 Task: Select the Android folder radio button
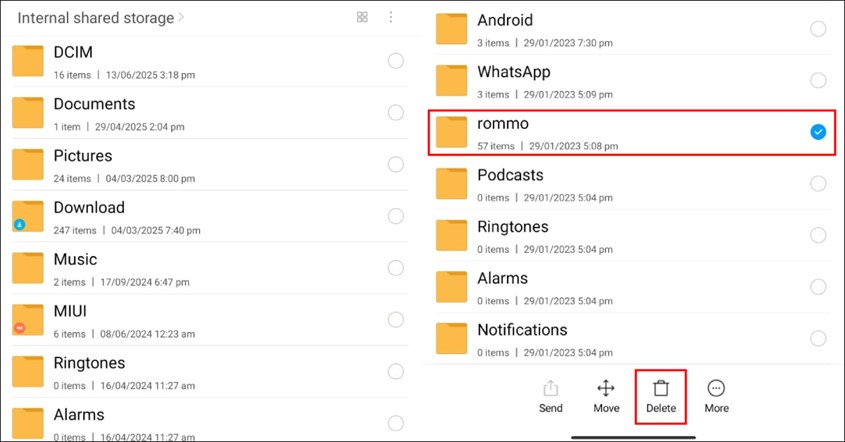(x=818, y=29)
